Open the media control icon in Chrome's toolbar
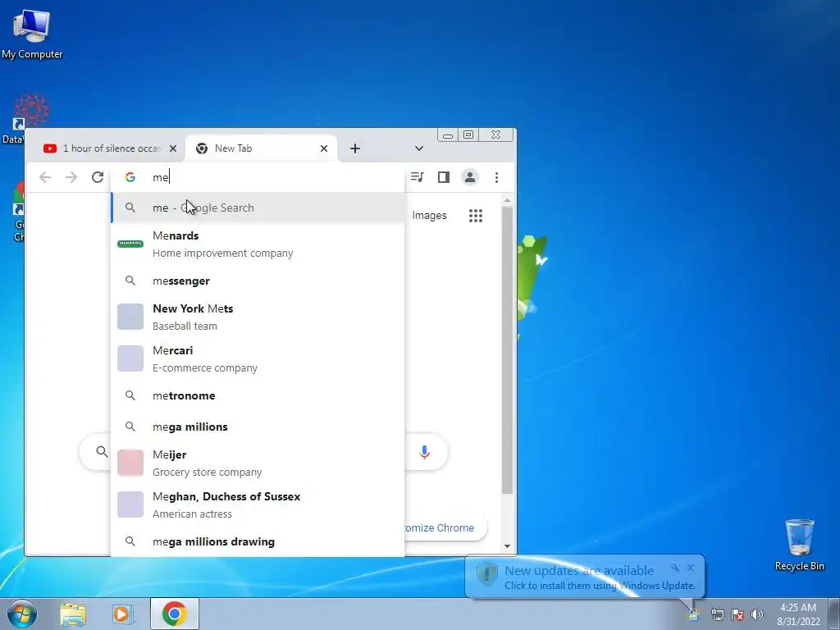 (x=418, y=177)
